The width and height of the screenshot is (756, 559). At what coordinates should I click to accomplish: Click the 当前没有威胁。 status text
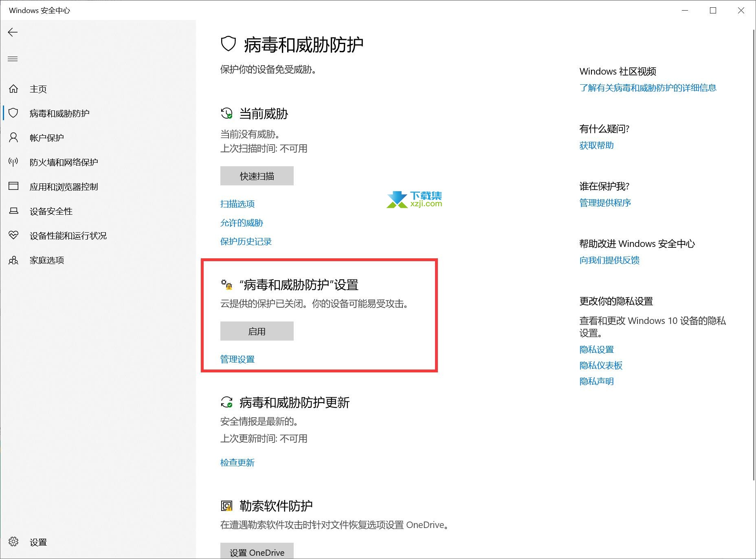(x=250, y=134)
